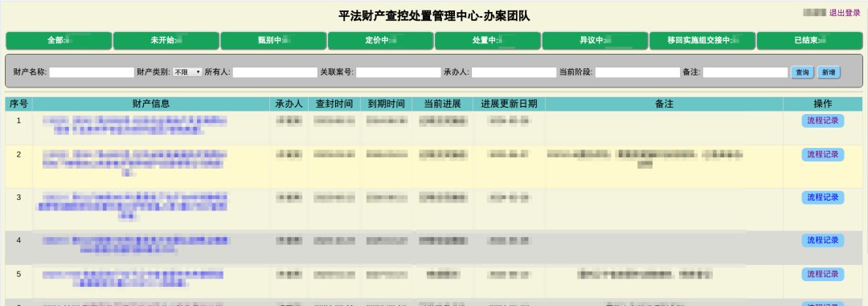Click the 新增 add button
This screenshot has width=868, height=306.
pos(829,72)
